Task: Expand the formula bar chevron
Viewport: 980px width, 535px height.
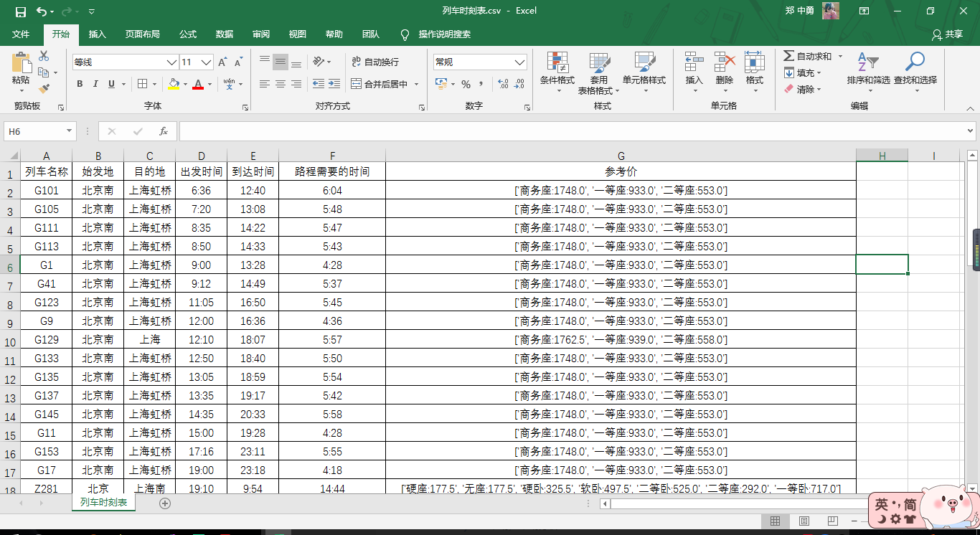Action: click(971, 131)
